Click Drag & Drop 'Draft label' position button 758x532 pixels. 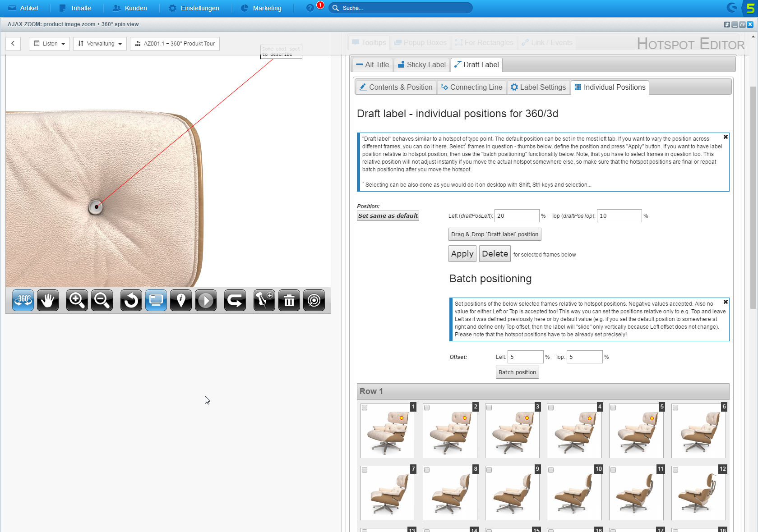[495, 234]
